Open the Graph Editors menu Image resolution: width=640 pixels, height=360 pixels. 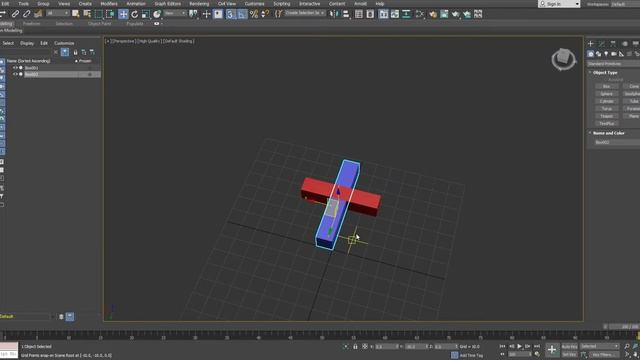click(167, 4)
